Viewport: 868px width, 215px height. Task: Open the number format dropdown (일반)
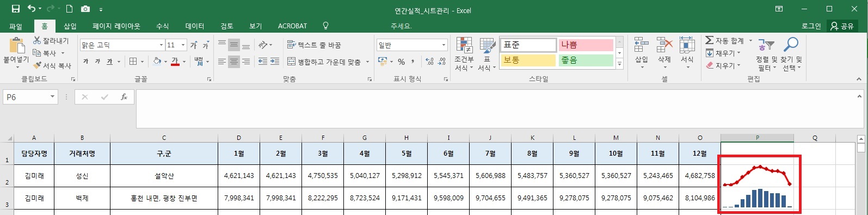click(x=444, y=45)
